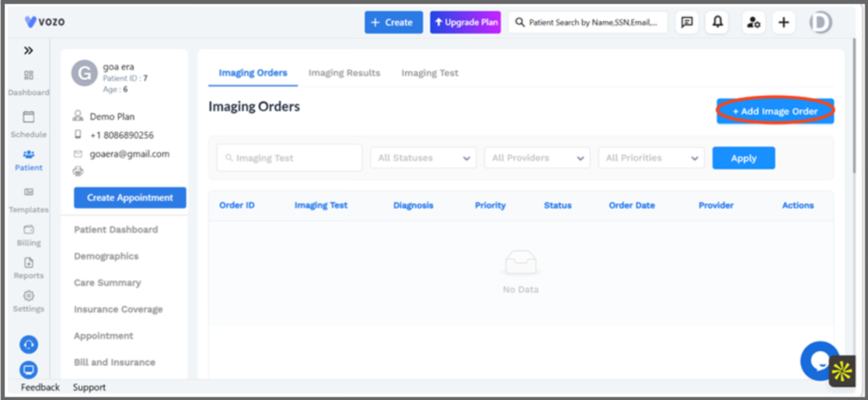Viewport: 868px width, 400px height.
Task: Open the Dashboard sidebar icon
Action: click(x=28, y=75)
